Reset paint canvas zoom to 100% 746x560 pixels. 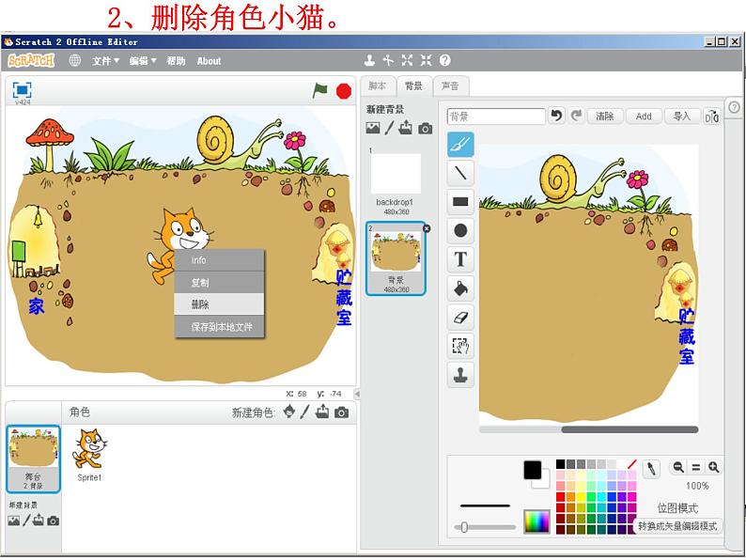(x=695, y=467)
